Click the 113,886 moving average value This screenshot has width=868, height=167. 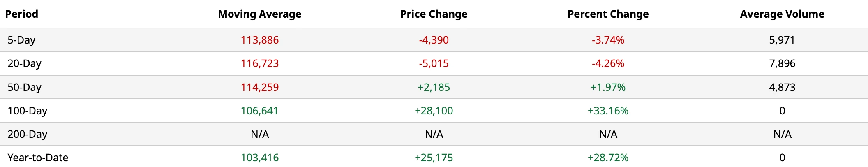pyautogui.click(x=260, y=40)
